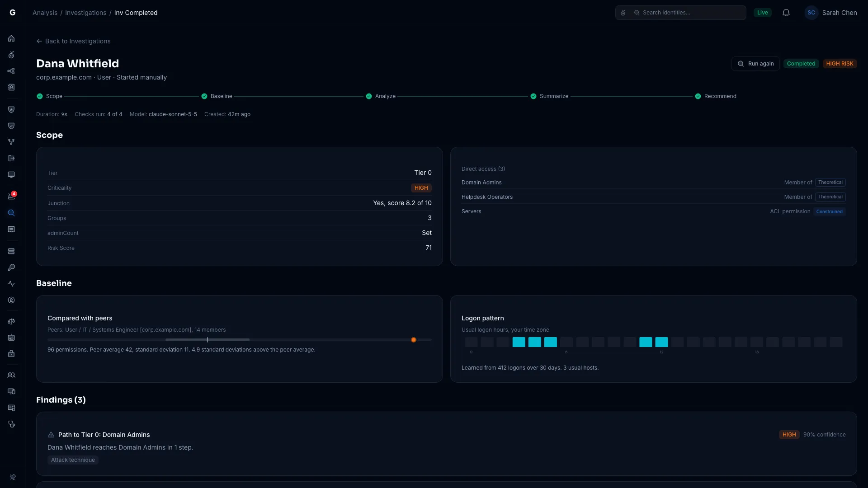Open the alerts bell with badge 4
This screenshot has width=868, height=488.
(x=11, y=196)
